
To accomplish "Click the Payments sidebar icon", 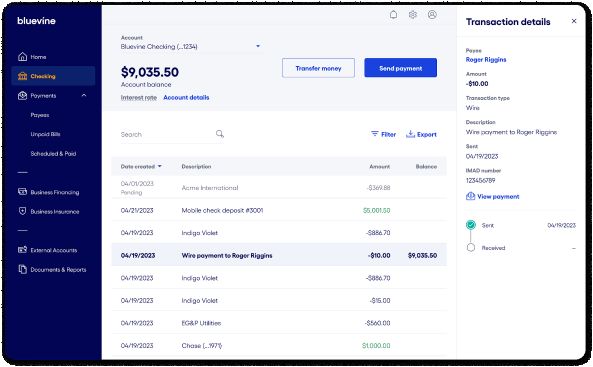I will [23, 95].
